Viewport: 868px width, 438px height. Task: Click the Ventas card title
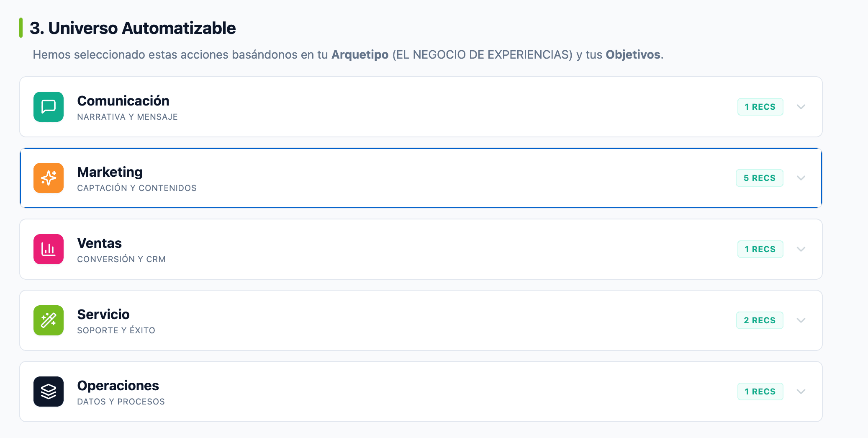click(99, 243)
